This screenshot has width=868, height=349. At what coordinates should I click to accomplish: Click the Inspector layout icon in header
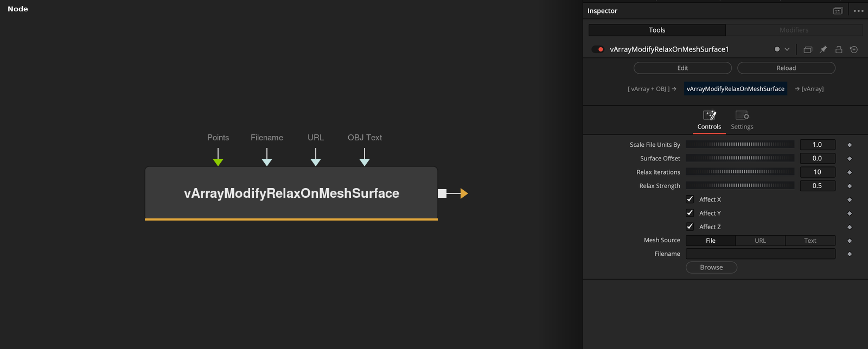[838, 11]
